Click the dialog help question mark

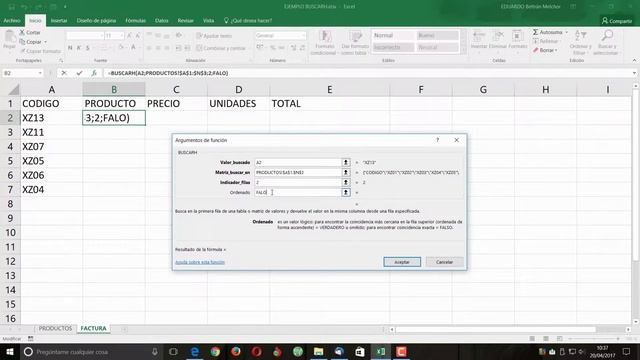pyautogui.click(x=438, y=140)
